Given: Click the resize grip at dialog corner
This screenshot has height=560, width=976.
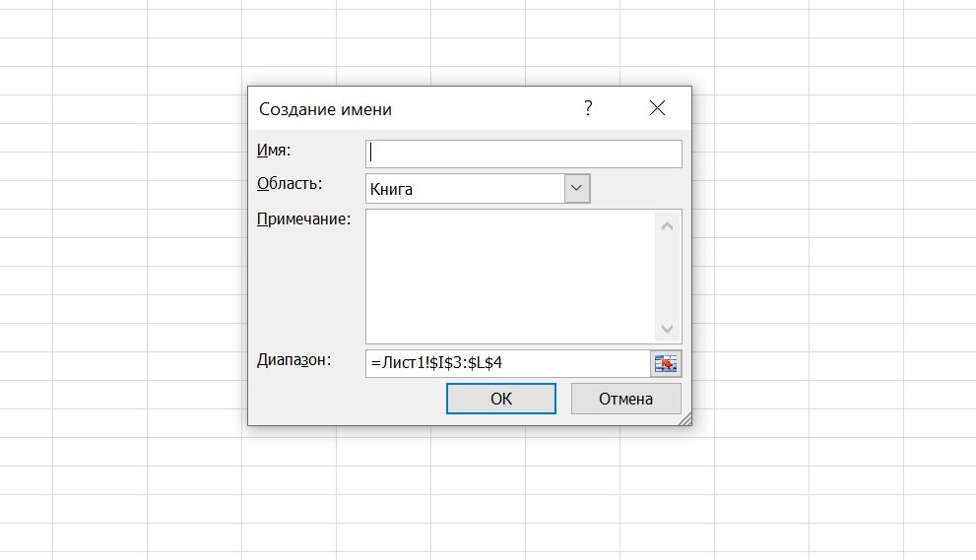Looking at the screenshot, I should point(684,418).
